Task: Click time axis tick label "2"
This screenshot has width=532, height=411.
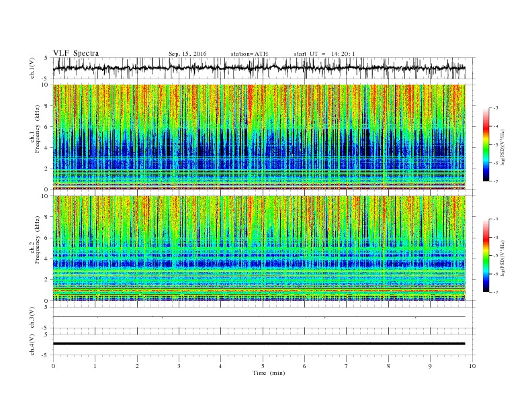Action: tap(137, 366)
